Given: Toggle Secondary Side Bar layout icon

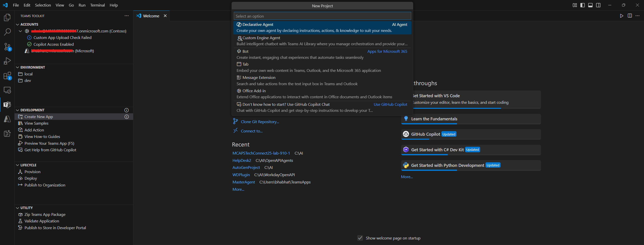Looking at the screenshot, I should point(598,5).
